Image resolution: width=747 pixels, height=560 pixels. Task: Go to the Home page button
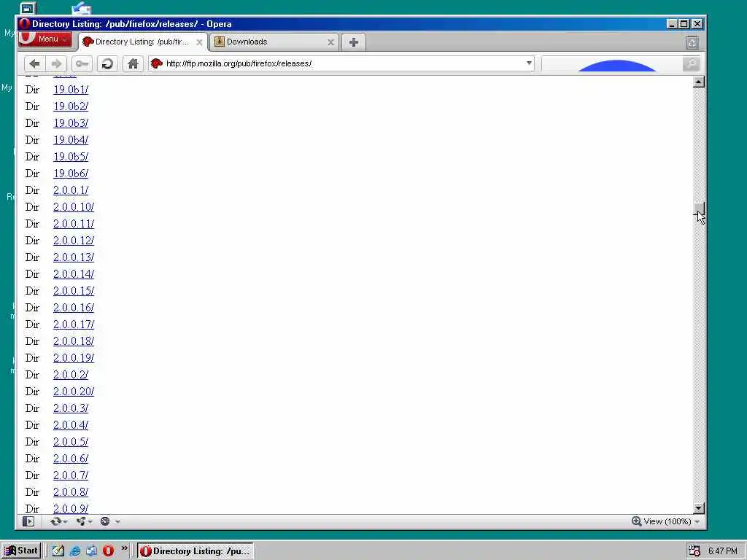click(x=133, y=63)
